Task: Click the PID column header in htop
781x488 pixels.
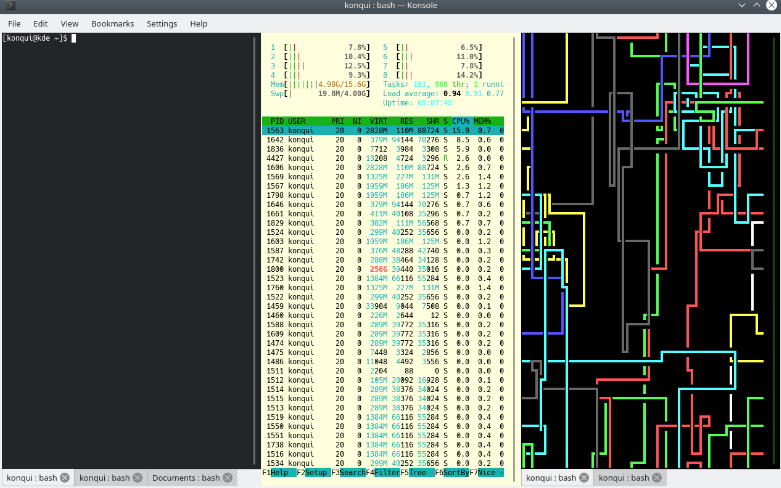Action: tap(277, 120)
